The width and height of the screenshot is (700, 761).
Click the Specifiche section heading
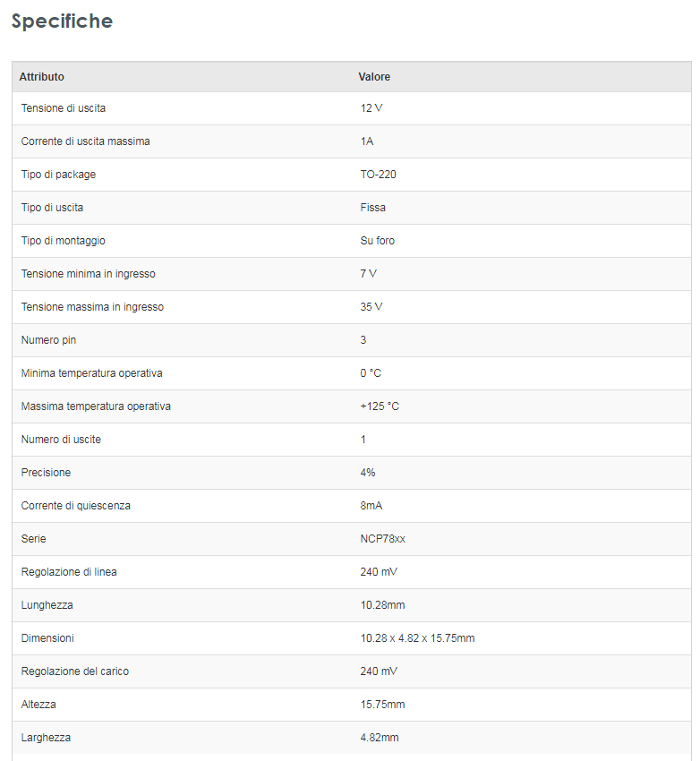[62, 21]
